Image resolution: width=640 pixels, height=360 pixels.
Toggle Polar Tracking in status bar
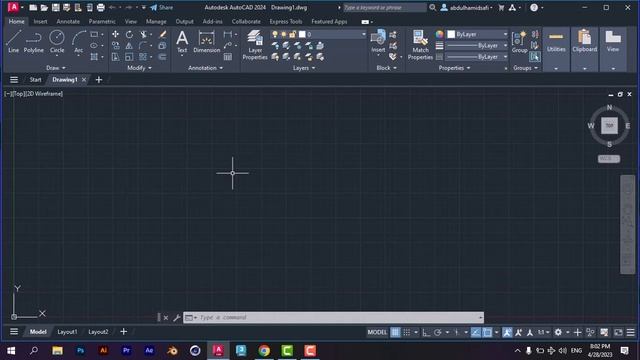click(x=438, y=332)
